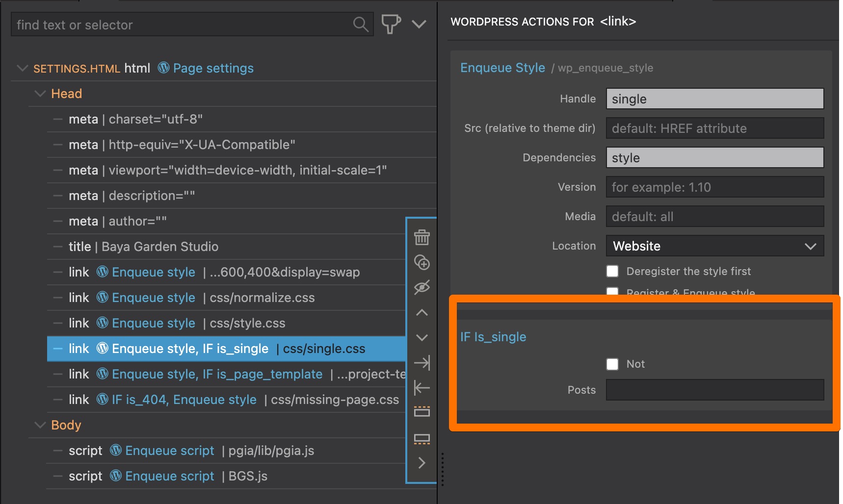Image resolution: width=843 pixels, height=504 pixels.
Task: Select the meta charset="utf-8" row
Action: coord(241,119)
